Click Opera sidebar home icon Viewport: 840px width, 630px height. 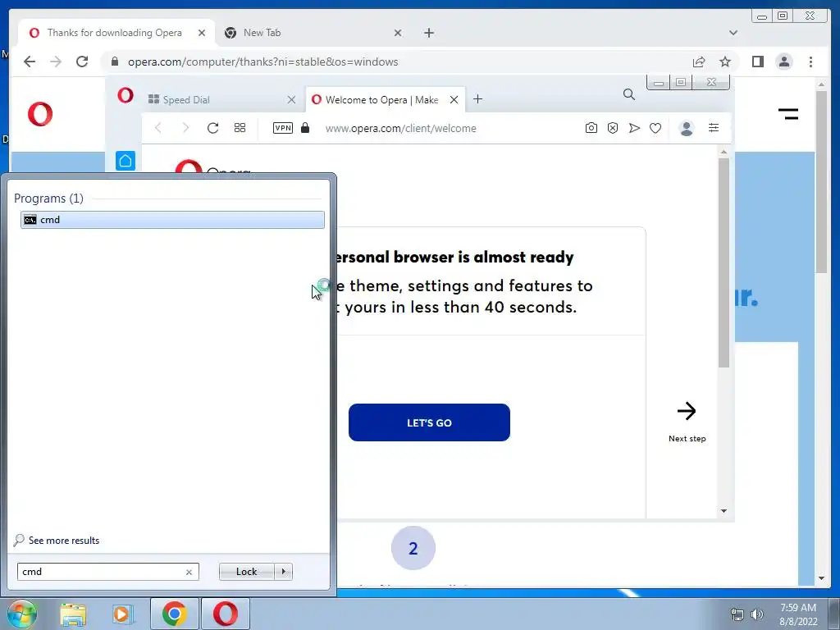click(126, 161)
